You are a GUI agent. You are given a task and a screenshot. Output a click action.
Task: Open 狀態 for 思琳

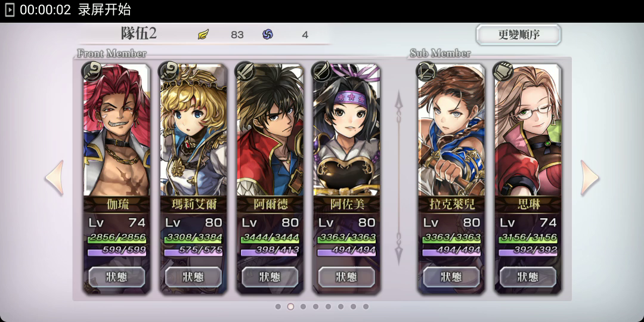pos(528,277)
